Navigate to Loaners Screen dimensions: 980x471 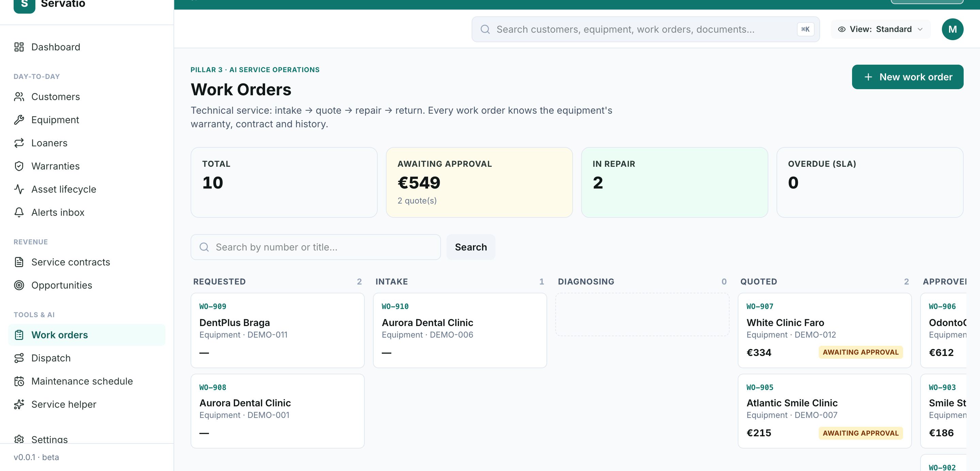pos(87,143)
